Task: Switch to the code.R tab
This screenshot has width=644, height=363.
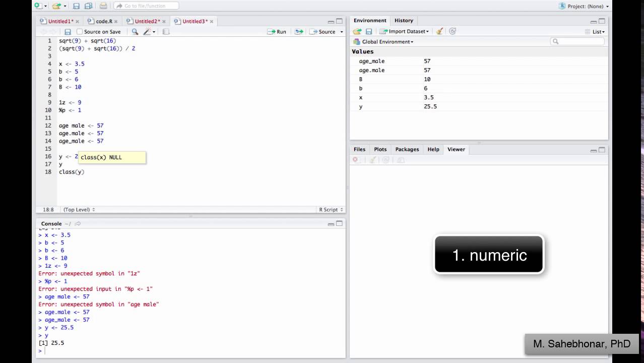Action: (103, 21)
